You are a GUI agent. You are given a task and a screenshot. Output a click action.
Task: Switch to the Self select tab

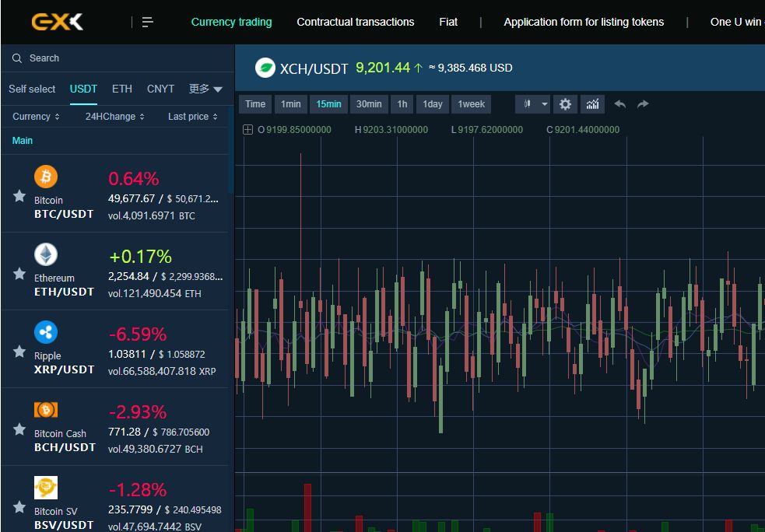(x=32, y=89)
